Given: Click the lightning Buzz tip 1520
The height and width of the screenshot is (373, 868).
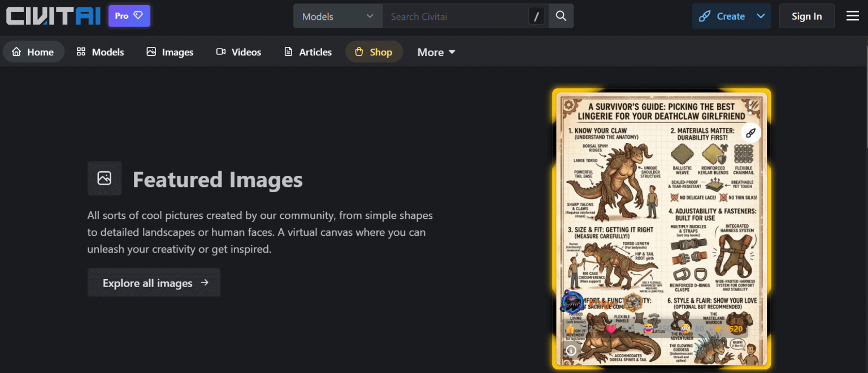Looking at the screenshot, I should [729, 328].
